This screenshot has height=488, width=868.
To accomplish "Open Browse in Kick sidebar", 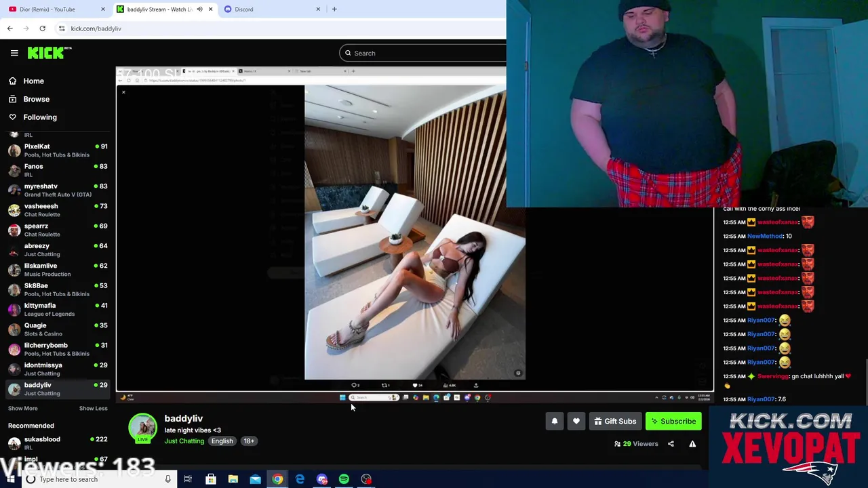I will pos(36,99).
